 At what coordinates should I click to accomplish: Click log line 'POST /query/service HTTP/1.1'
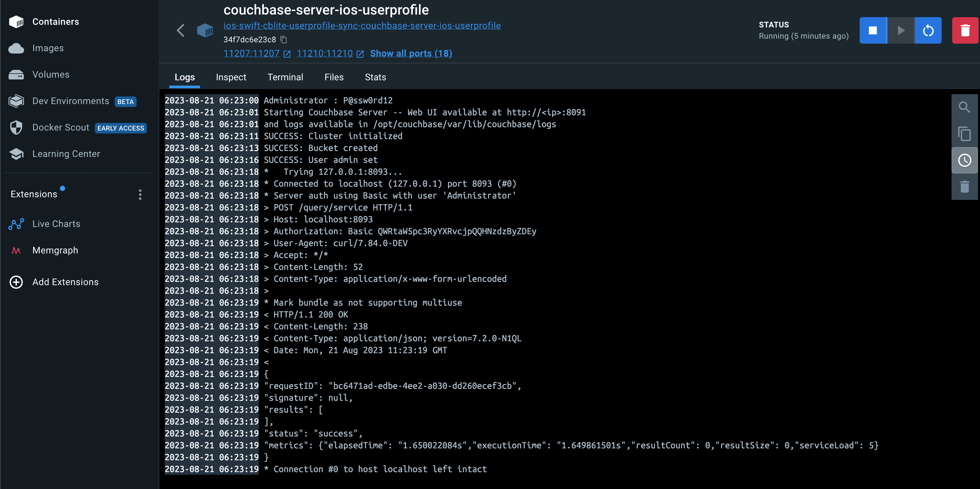pyautogui.click(x=338, y=207)
